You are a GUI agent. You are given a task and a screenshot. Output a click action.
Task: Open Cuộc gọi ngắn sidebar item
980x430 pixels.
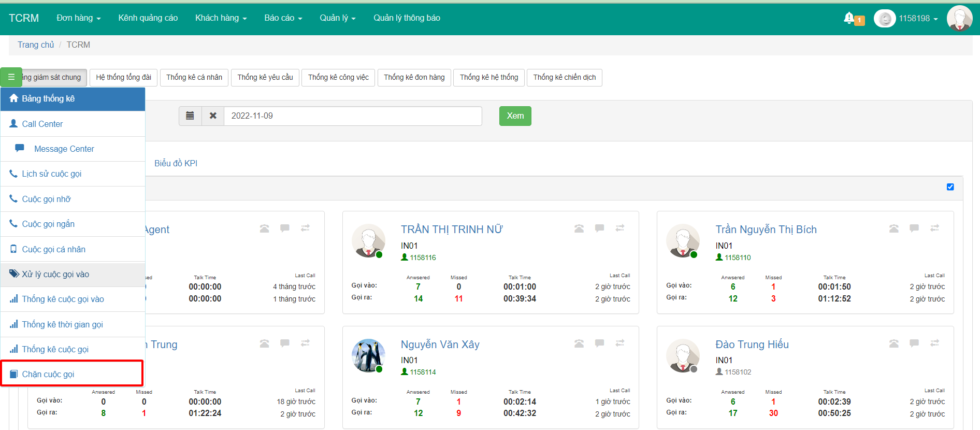click(73, 224)
